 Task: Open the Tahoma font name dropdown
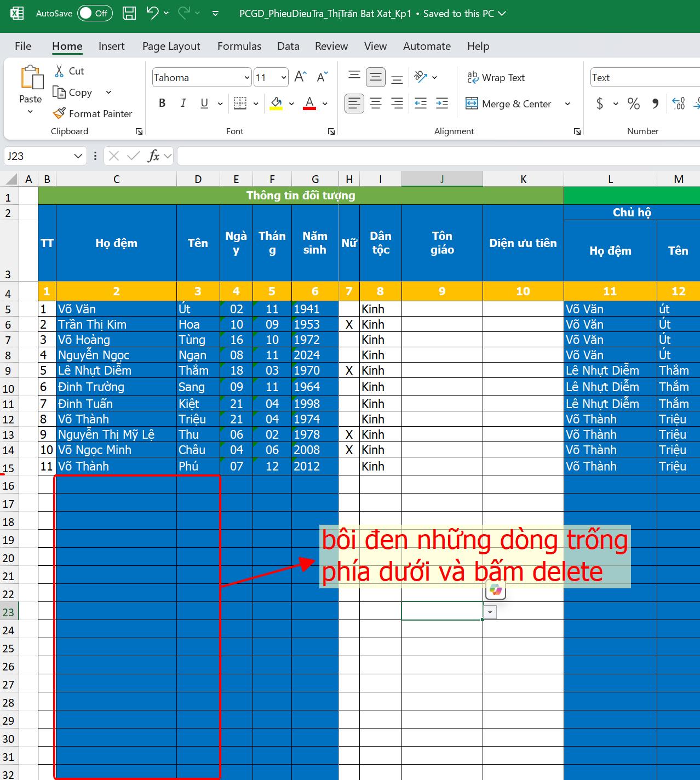246,78
